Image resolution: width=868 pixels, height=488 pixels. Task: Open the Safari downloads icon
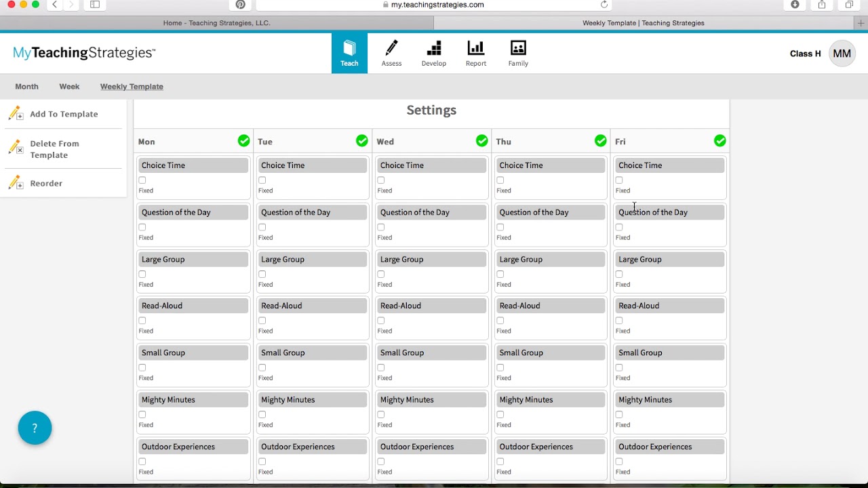coord(795,5)
